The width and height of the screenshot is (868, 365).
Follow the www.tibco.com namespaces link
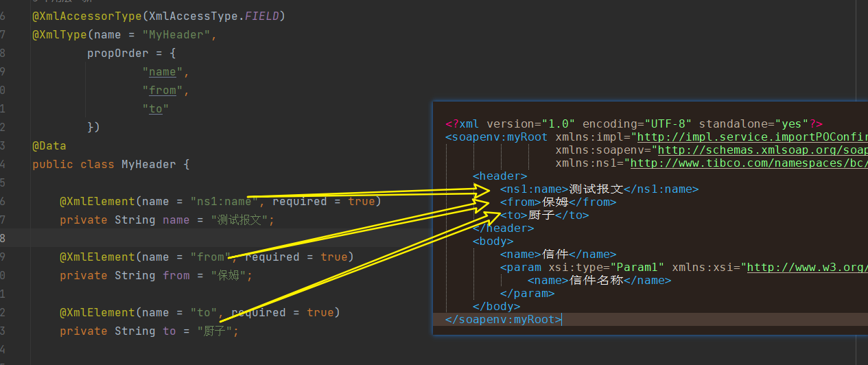pos(748,163)
